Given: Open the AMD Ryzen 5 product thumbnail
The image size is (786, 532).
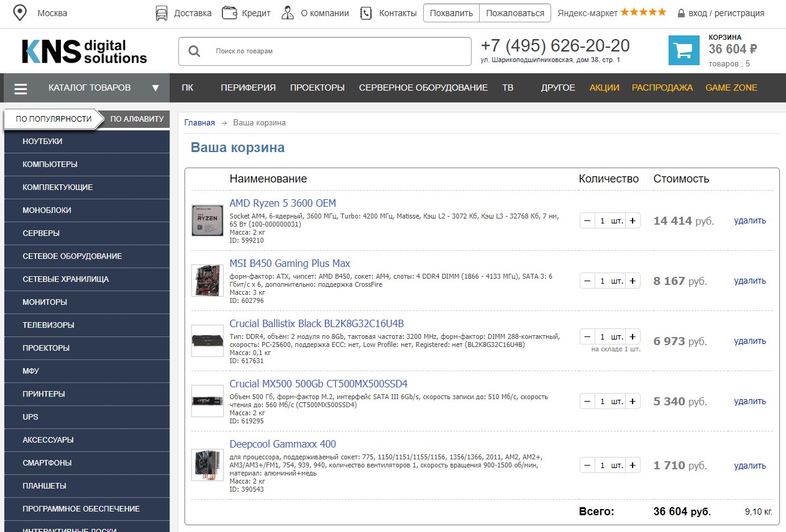Looking at the screenshot, I should (208, 220).
